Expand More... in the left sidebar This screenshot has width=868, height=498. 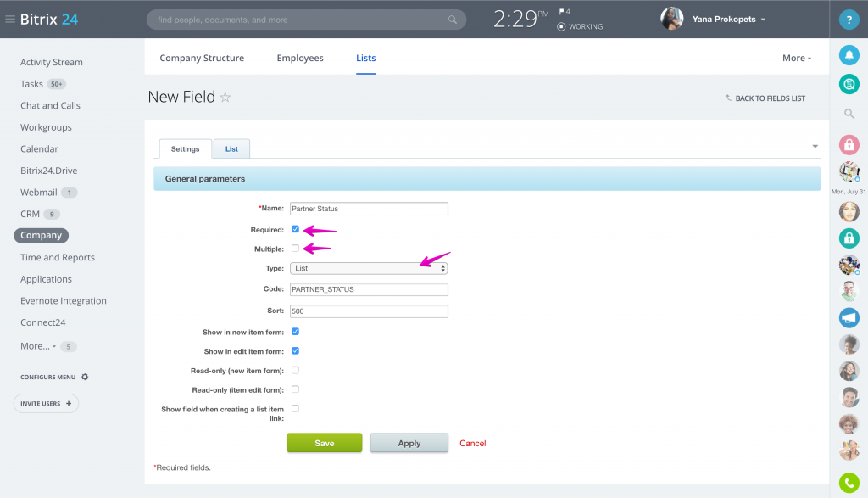(38, 346)
